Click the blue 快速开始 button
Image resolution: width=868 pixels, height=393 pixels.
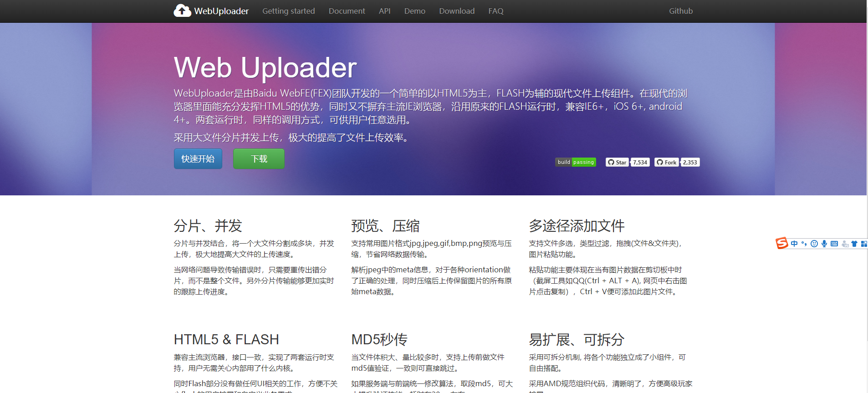[x=198, y=159]
